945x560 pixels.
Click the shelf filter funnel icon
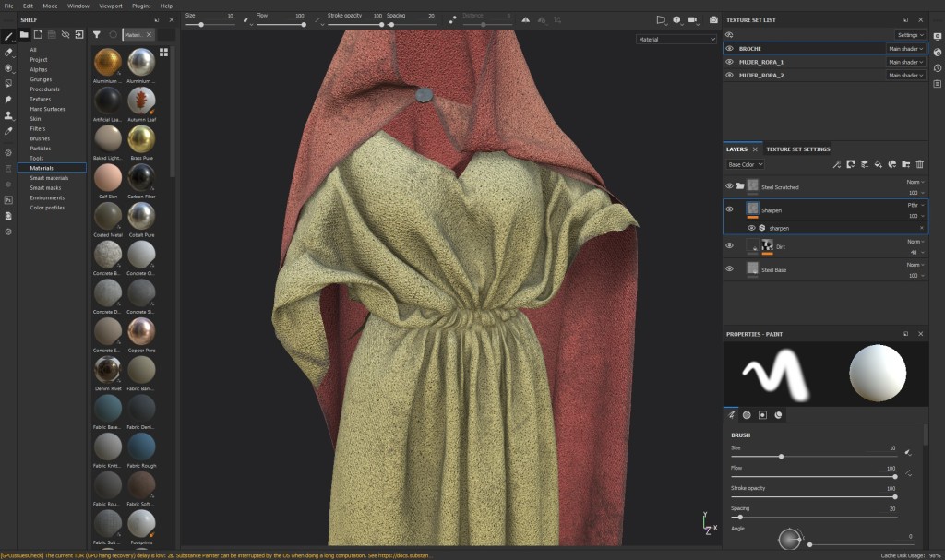click(97, 34)
